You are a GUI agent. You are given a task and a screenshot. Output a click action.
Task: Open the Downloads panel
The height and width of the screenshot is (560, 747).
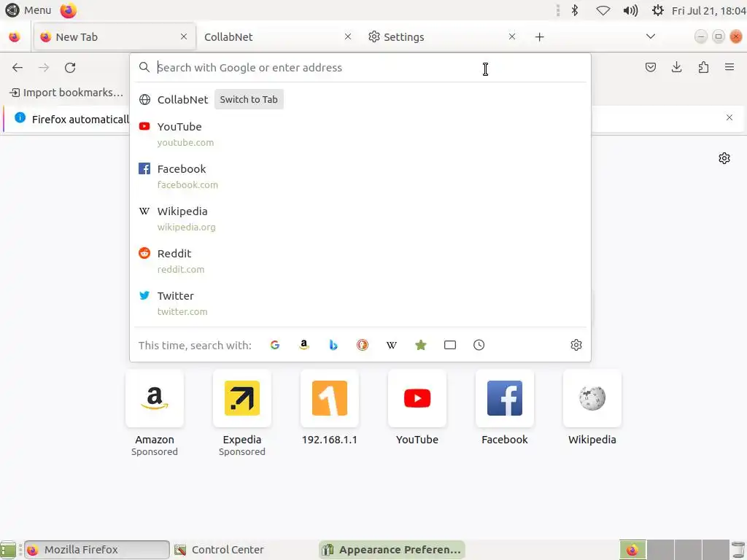coord(676,68)
